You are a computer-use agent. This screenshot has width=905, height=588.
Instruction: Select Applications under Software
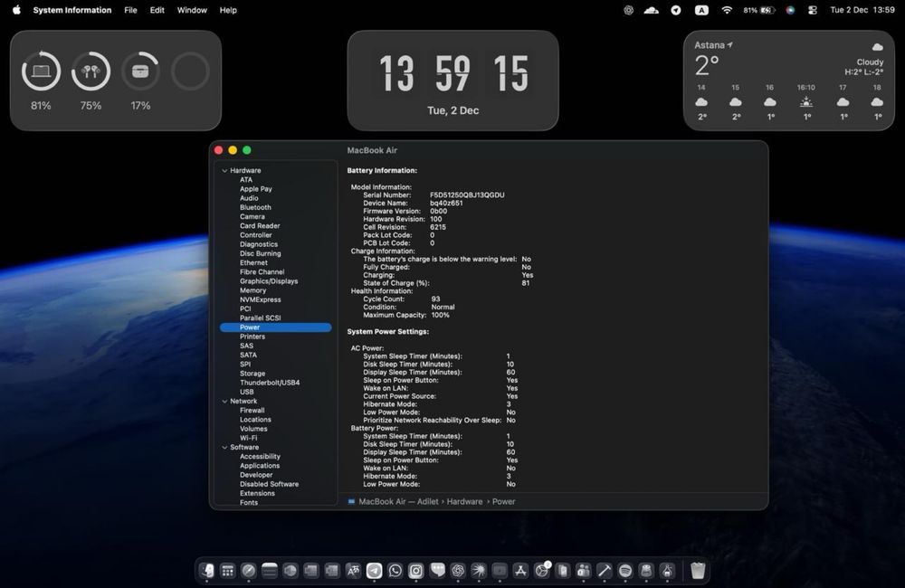(x=260, y=466)
